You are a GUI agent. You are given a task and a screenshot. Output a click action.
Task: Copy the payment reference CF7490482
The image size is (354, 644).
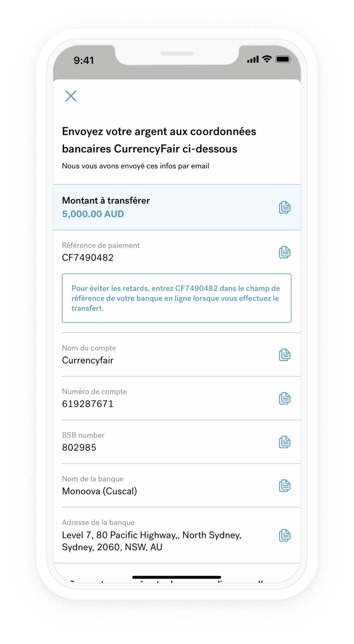tap(285, 252)
